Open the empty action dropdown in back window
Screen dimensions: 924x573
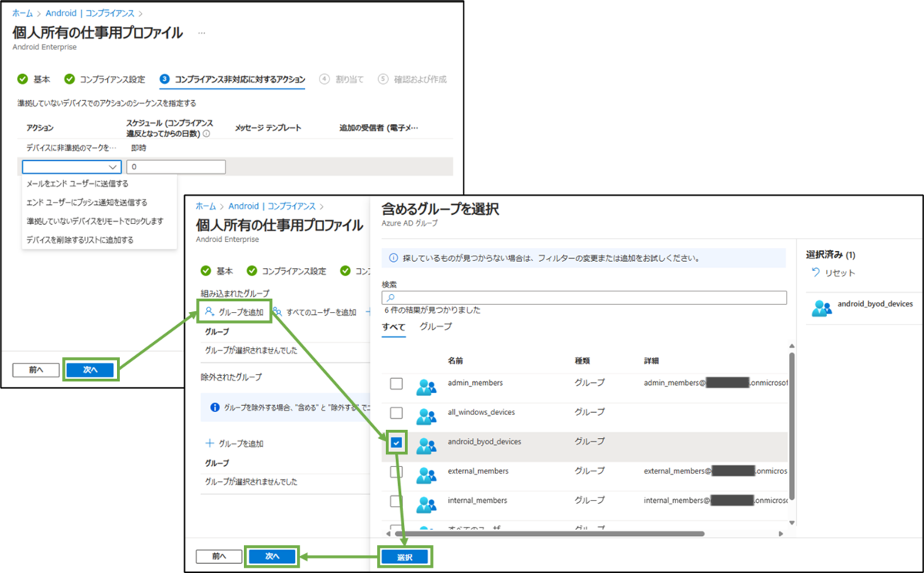pyautogui.click(x=72, y=167)
